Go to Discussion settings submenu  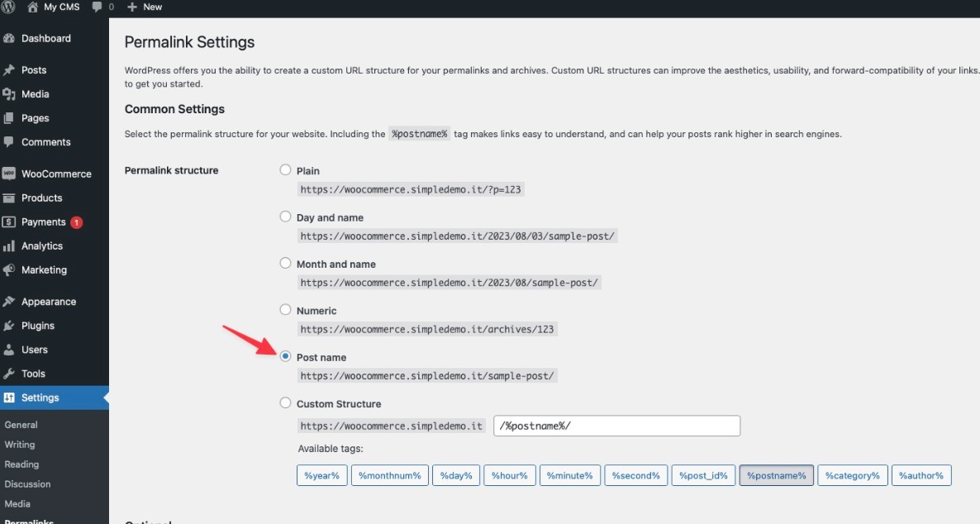[27, 484]
